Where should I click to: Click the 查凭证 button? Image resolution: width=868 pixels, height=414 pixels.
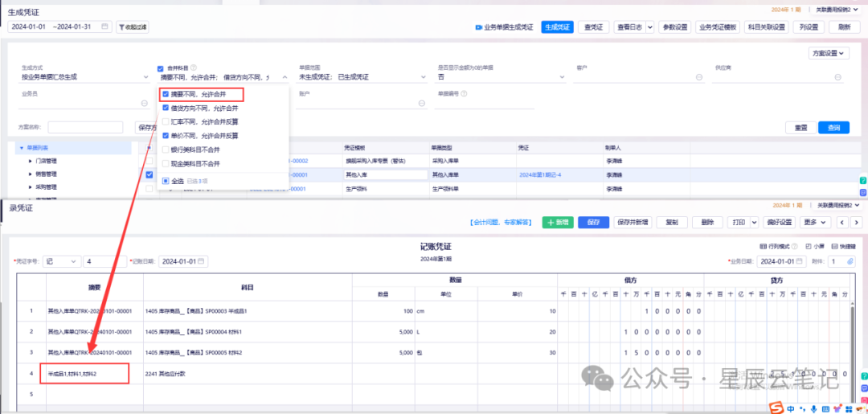point(593,27)
